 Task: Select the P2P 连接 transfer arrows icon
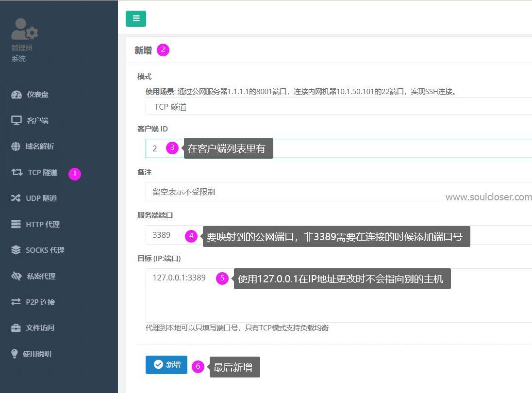coord(17,302)
